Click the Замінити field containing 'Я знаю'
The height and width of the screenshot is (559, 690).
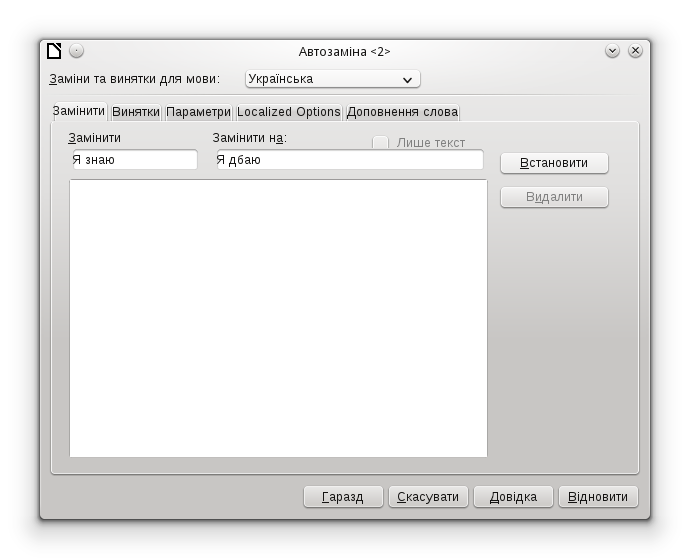[x=134, y=160]
